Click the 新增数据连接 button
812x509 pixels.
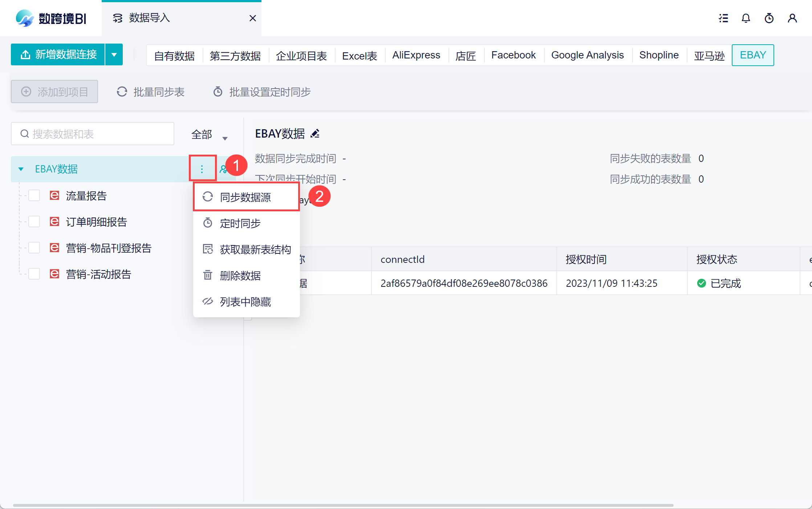(58, 55)
